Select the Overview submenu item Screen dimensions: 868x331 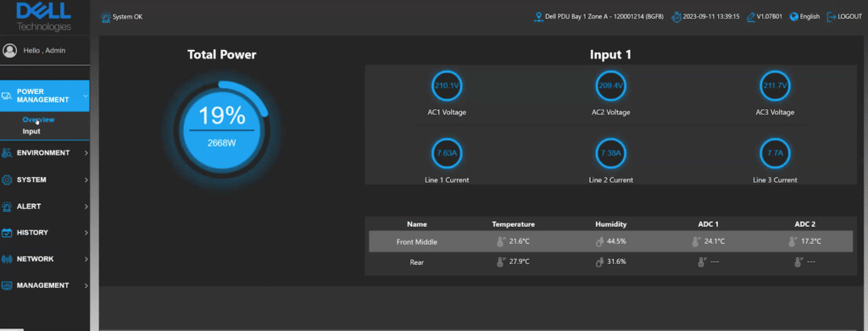38,119
